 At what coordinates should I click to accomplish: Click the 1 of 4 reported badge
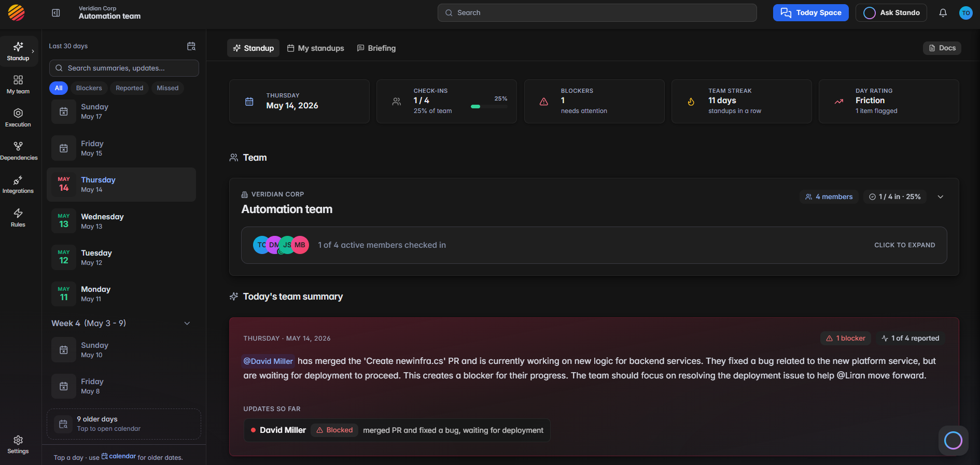pyautogui.click(x=911, y=339)
